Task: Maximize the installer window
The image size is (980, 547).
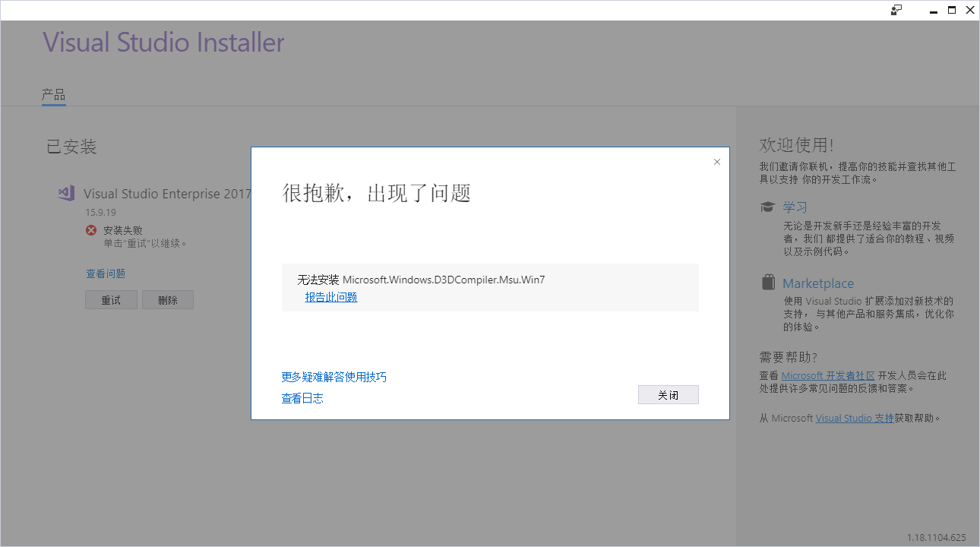Action: (x=952, y=10)
